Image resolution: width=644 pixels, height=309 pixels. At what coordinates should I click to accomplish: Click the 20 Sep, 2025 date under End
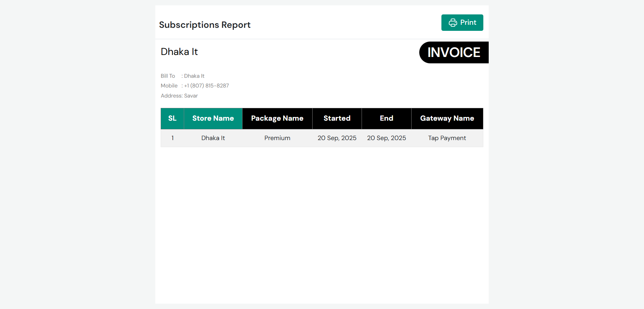(386, 138)
